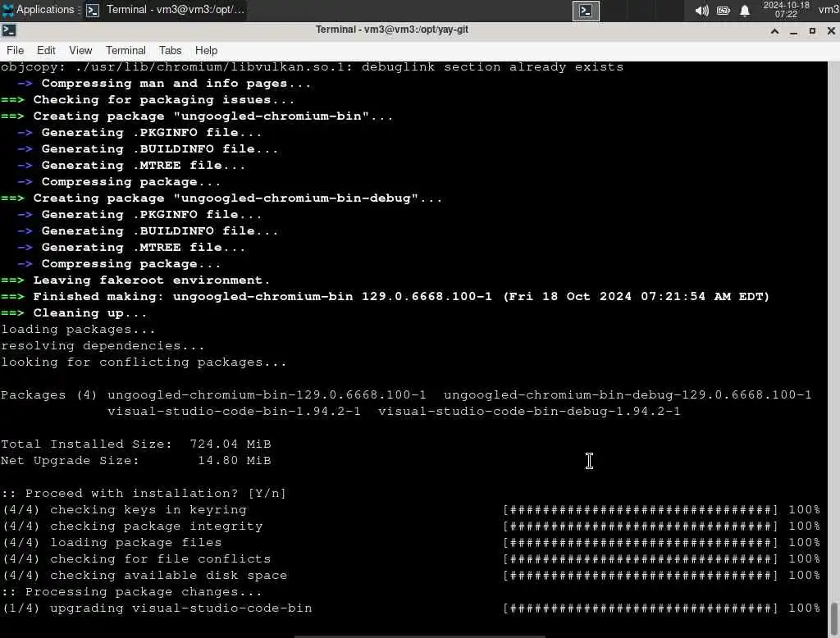The width and height of the screenshot is (840, 638).
Task: Click 'loading package files' text
Action: pos(135,543)
